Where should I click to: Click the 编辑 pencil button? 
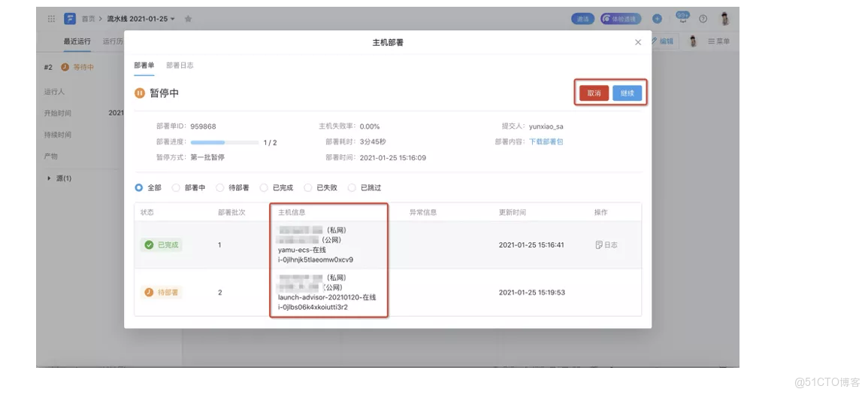tap(662, 41)
